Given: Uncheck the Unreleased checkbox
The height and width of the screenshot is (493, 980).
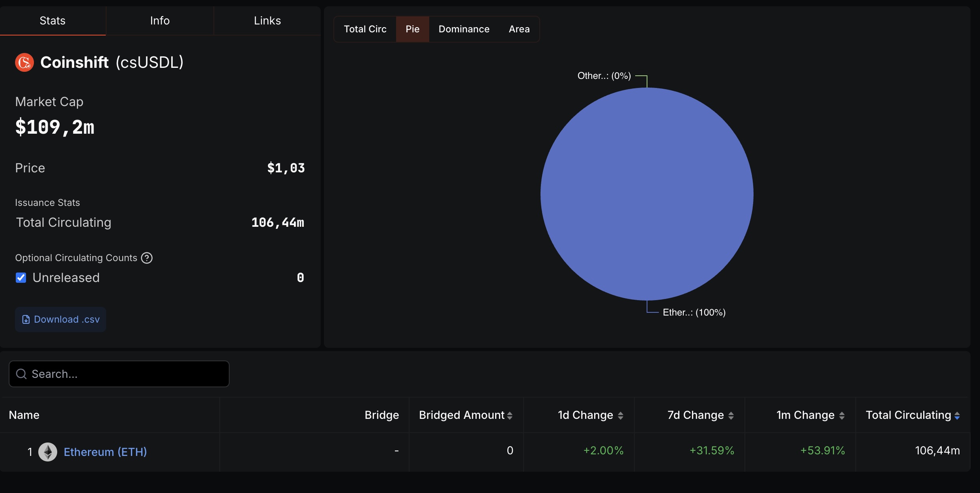Looking at the screenshot, I should (21, 278).
